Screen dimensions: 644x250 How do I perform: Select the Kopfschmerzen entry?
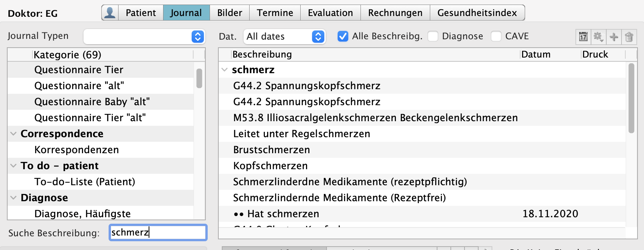coord(271,166)
